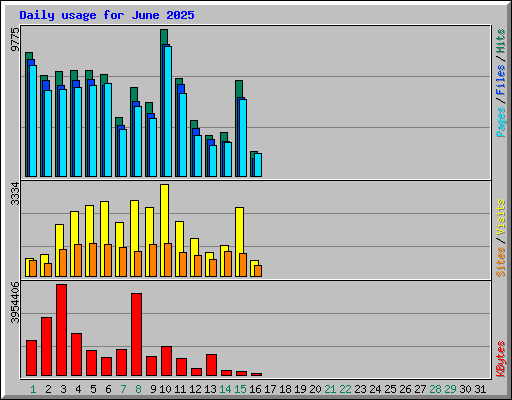Click green day label 15
This screenshot has height=400, width=512.
point(240,389)
